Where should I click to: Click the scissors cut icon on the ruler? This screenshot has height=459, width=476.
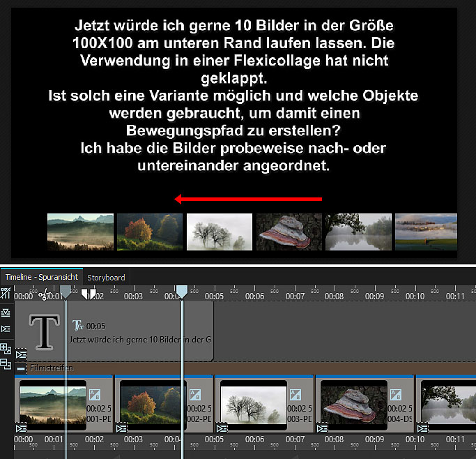[45, 295]
